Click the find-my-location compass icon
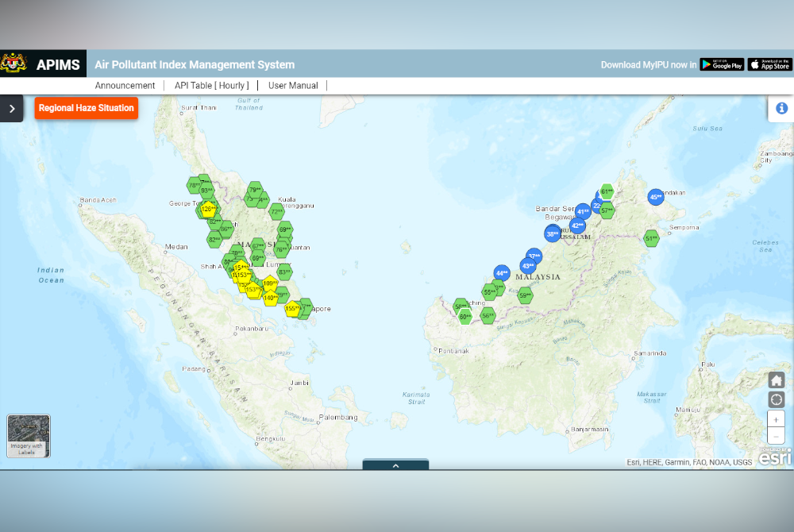The image size is (794, 532). coord(776,399)
